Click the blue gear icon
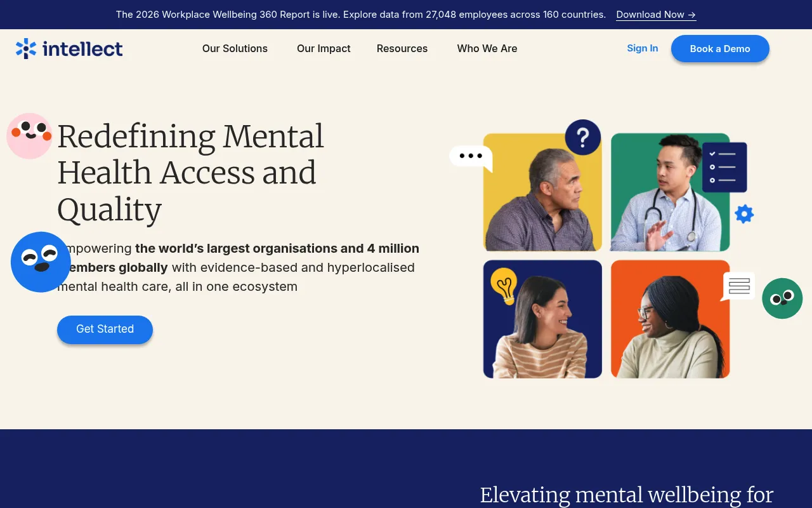 pyautogui.click(x=744, y=214)
